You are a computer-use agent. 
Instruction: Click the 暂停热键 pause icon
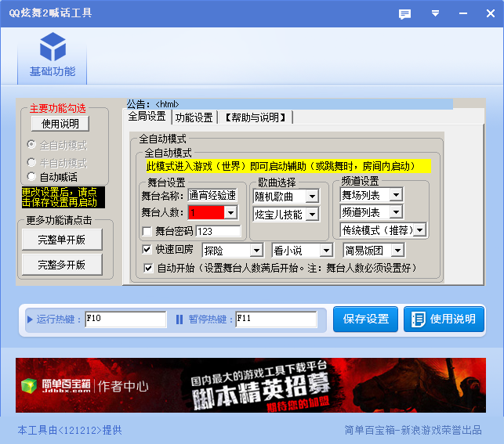click(x=179, y=319)
